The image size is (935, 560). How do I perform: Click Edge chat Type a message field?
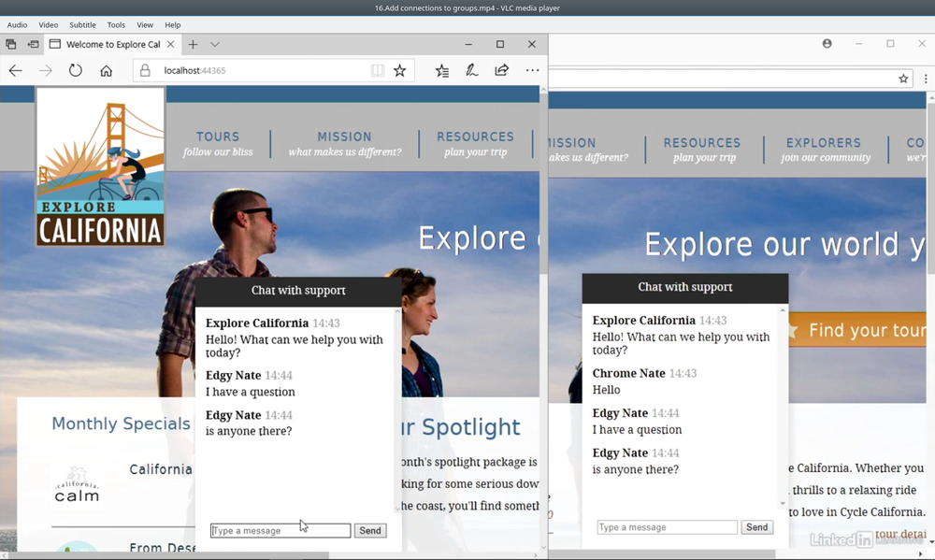coord(280,530)
